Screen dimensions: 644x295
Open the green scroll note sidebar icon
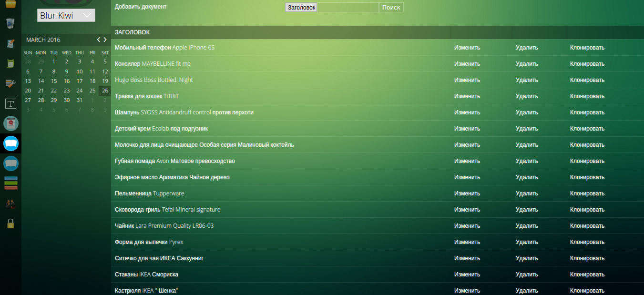tap(10, 63)
